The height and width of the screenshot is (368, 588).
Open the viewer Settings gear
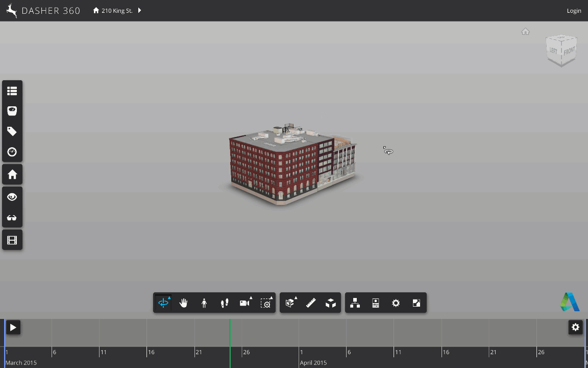pyautogui.click(x=396, y=303)
